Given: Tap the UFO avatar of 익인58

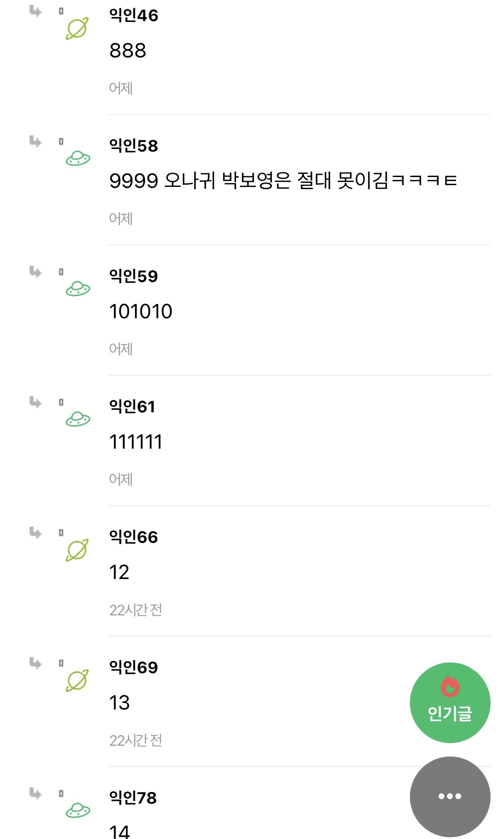Looking at the screenshot, I should [x=78, y=159].
